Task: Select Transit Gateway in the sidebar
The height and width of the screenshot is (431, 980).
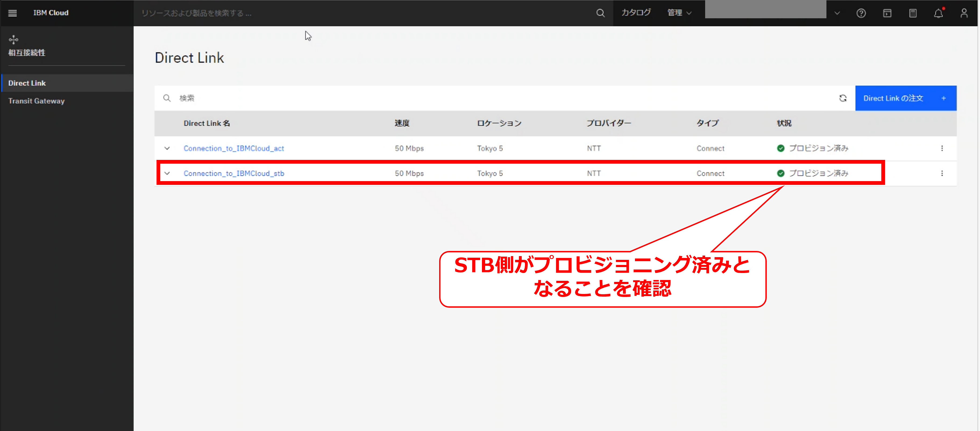Action: coord(37,101)
